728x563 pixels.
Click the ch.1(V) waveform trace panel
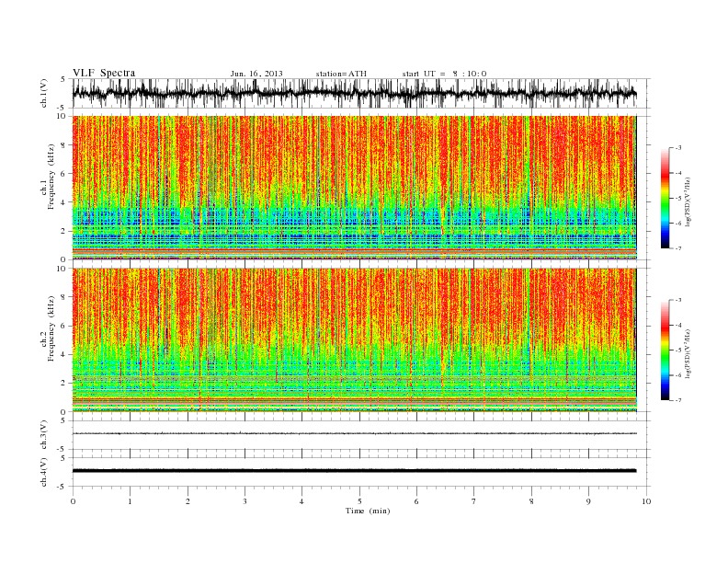pyautogui.click(x=361, y=93)
